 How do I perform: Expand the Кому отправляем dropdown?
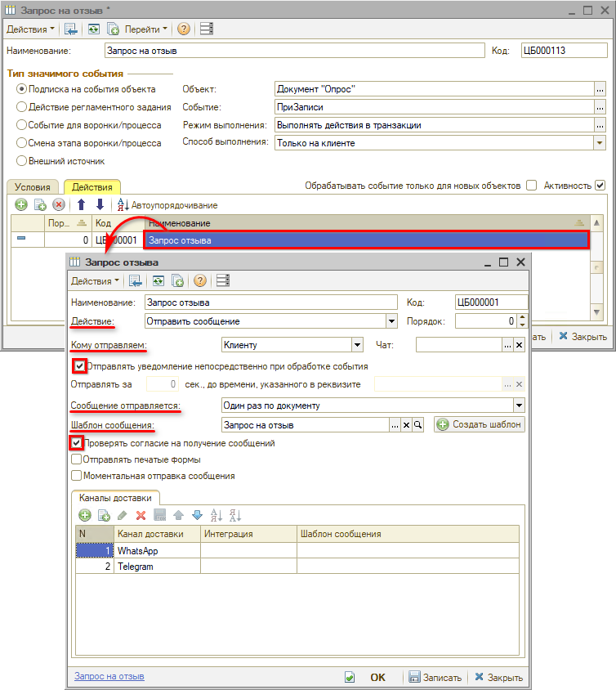click(358, 345)
